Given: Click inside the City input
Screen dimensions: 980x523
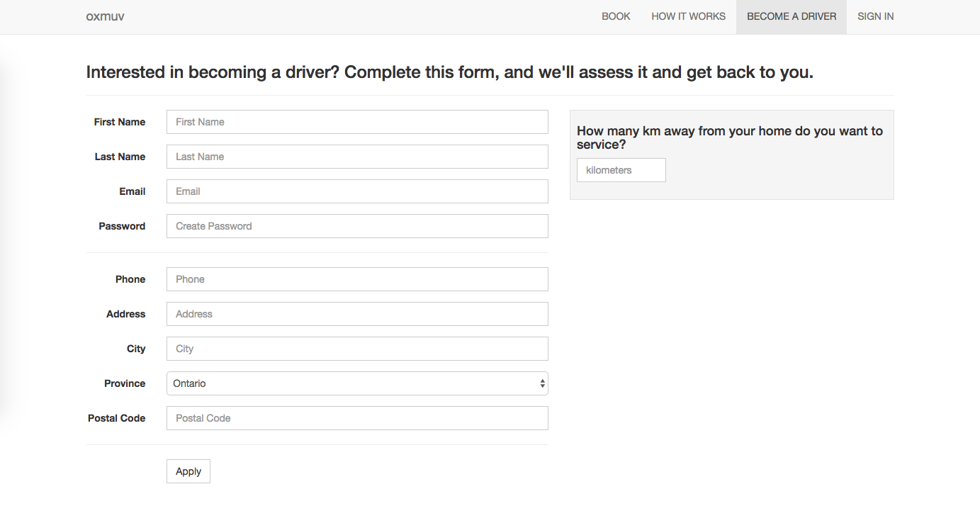Looking at the screenshot, I should coord(357,349).
